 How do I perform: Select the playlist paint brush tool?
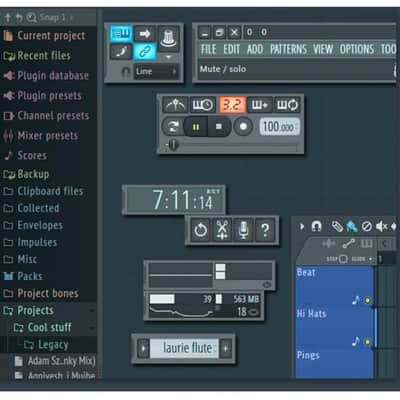click(352, 227)
